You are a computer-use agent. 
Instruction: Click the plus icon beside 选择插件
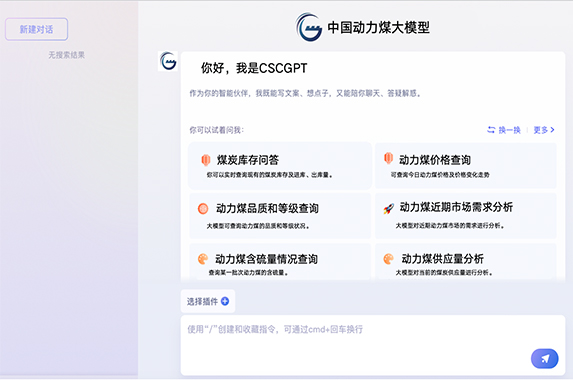pyautogui.click(x=225, y=301)
